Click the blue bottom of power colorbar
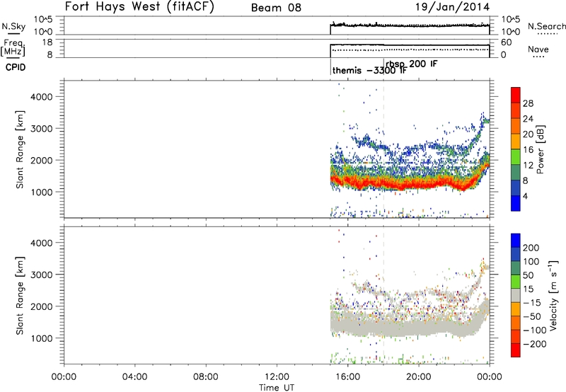566x392 pixels. [516, 203]
